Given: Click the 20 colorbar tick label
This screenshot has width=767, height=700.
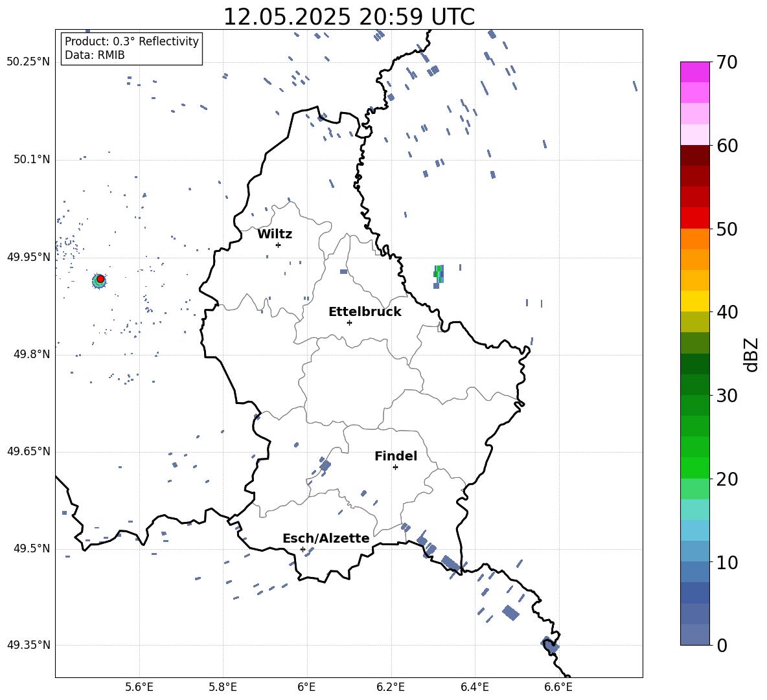Looking at the screenshot, I should point(727,479).
